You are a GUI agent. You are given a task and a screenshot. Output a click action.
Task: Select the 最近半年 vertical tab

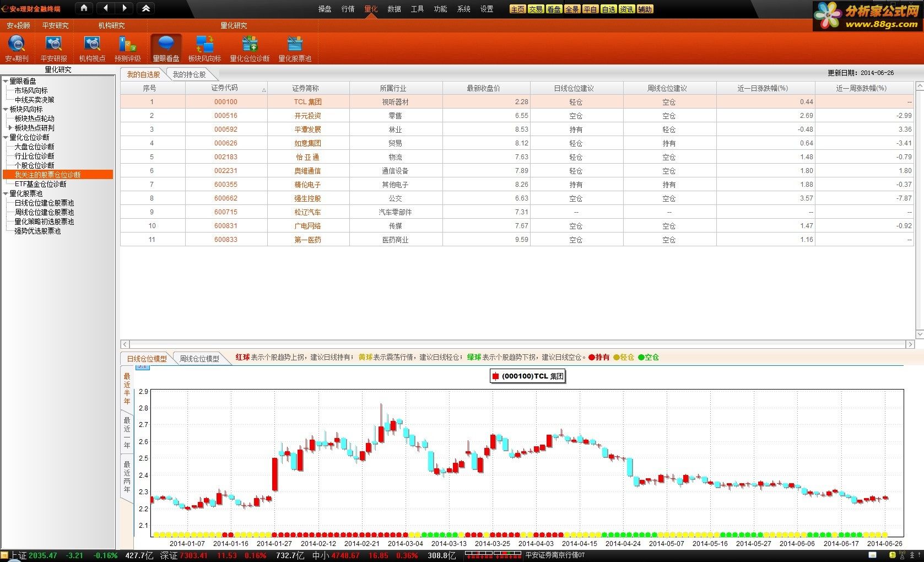pos(127,388)
